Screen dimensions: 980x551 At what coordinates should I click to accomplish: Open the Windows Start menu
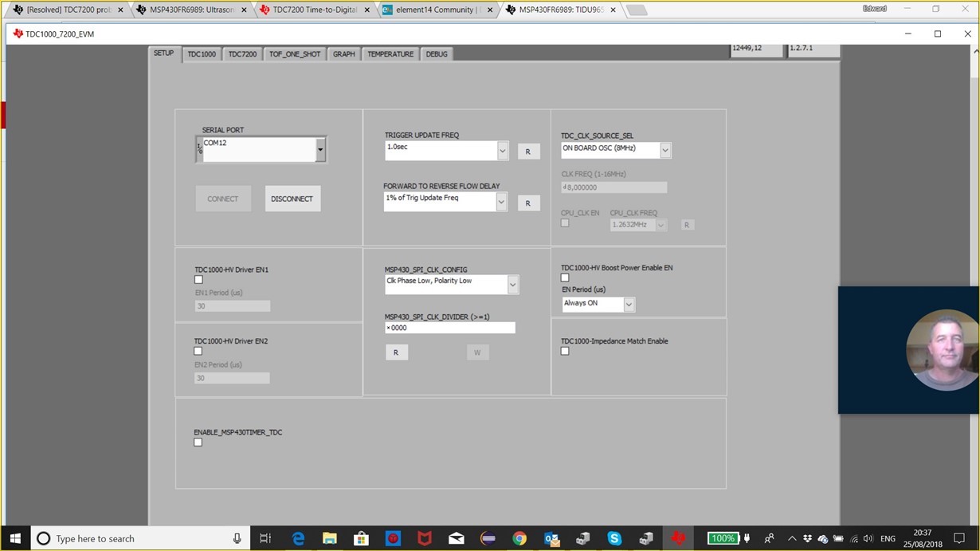pos(15,538)
